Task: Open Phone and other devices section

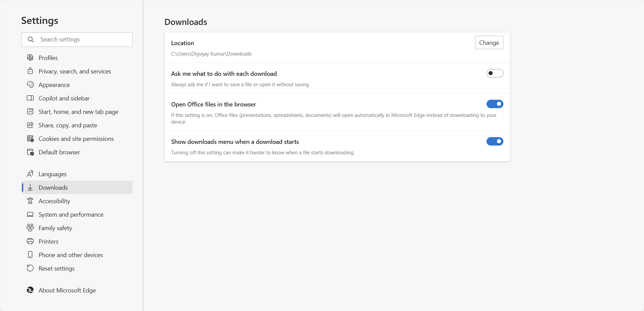Action: [71, 255]
